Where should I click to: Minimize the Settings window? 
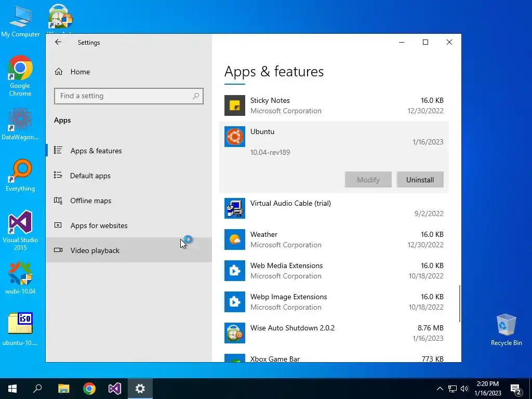[x=402, y=42]
